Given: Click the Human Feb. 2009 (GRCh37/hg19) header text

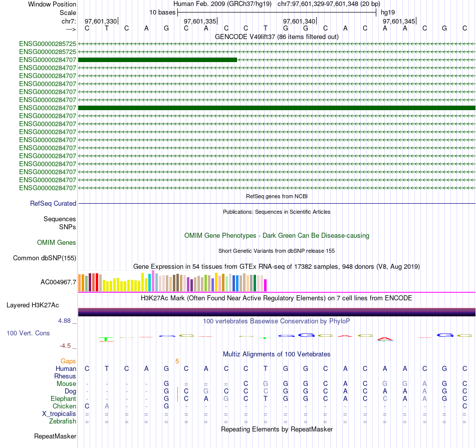Looking at the screenshot, I should click(222, 4).
